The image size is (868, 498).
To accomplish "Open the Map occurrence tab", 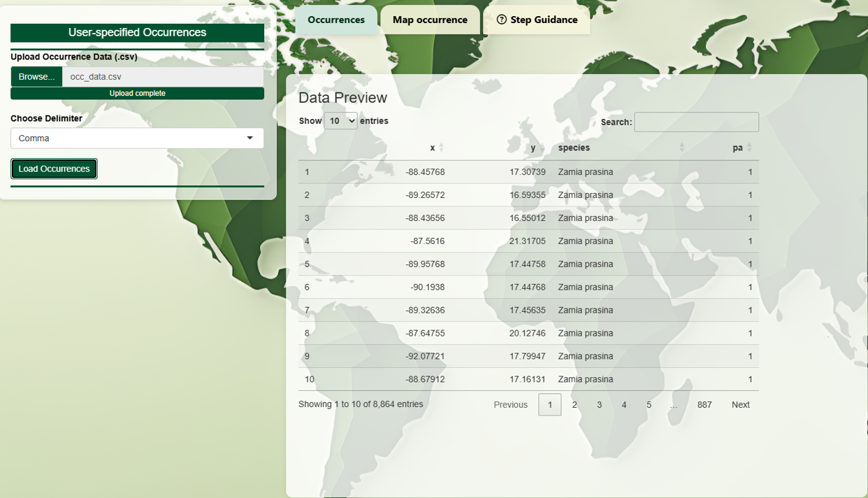I will (x=430, y=20).
